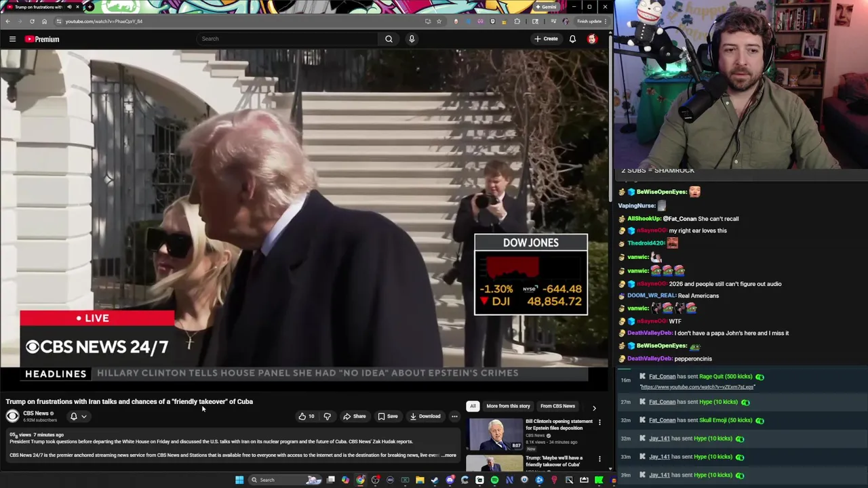Expand description with ...more
Image resolution: width=868 pixels, height=488 pixels.
449,455
